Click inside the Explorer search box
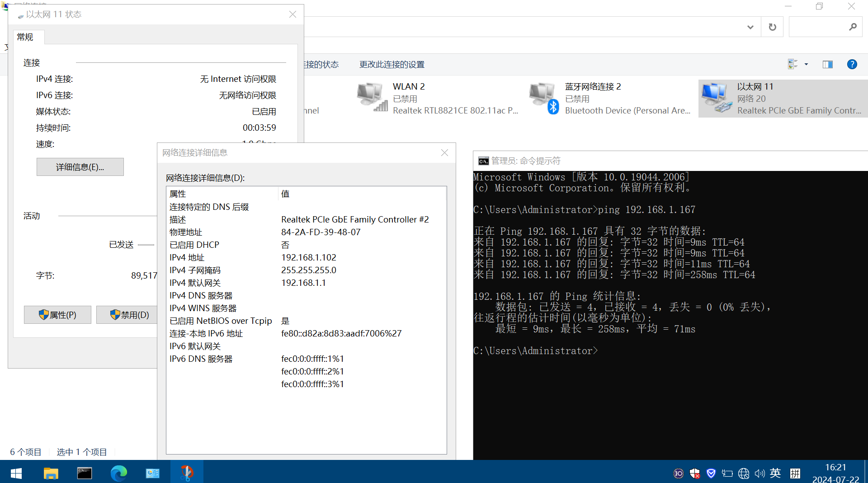The height and width of the screenshot is (483, 868). [817, 27]
